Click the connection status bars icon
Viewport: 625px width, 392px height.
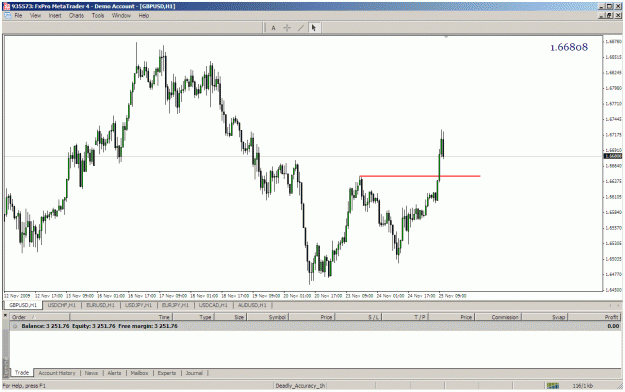(552, 386)
